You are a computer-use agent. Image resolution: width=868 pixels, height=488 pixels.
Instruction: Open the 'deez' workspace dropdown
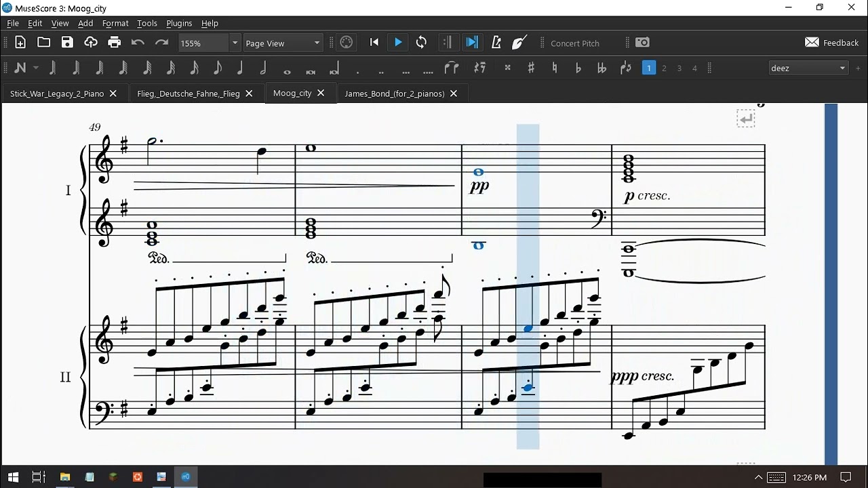pos(808,68)
